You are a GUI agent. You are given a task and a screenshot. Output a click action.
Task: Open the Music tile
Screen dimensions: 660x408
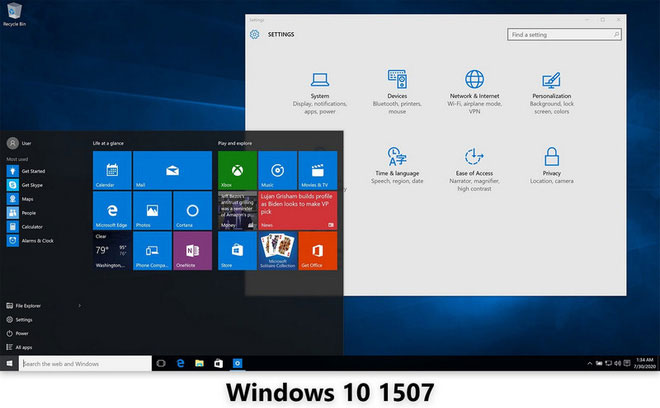(x=277, y=170)
